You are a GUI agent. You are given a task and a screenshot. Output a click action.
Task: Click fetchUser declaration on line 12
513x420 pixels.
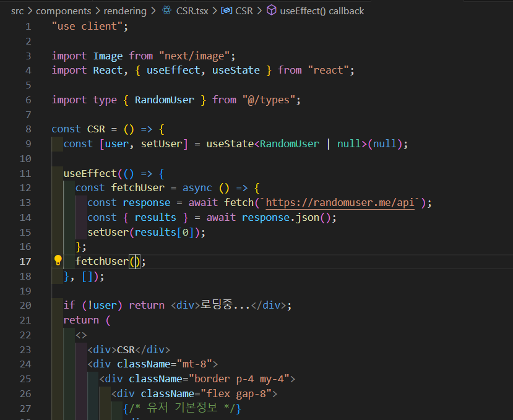coord(138,188)
